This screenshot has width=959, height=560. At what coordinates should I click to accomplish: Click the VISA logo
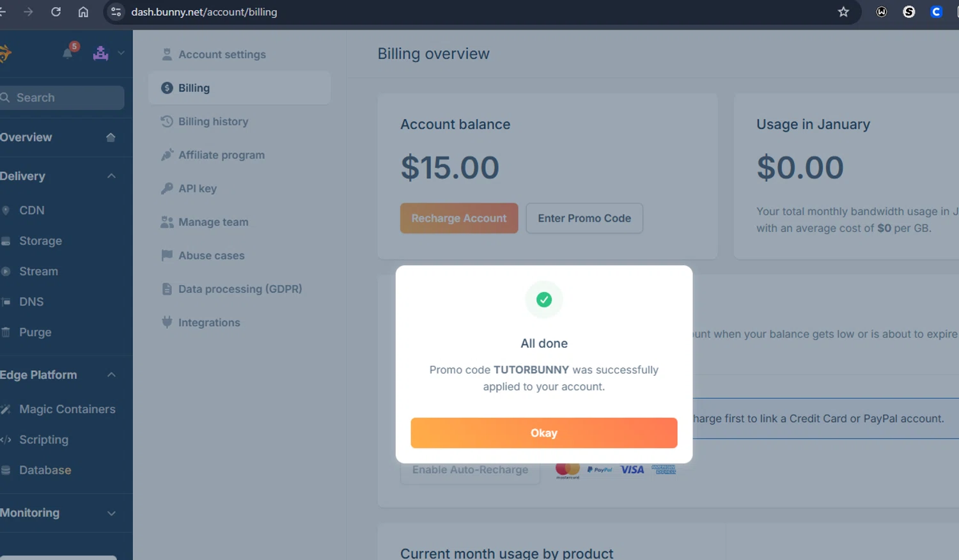pyautogui.click(x=632, y=470)
